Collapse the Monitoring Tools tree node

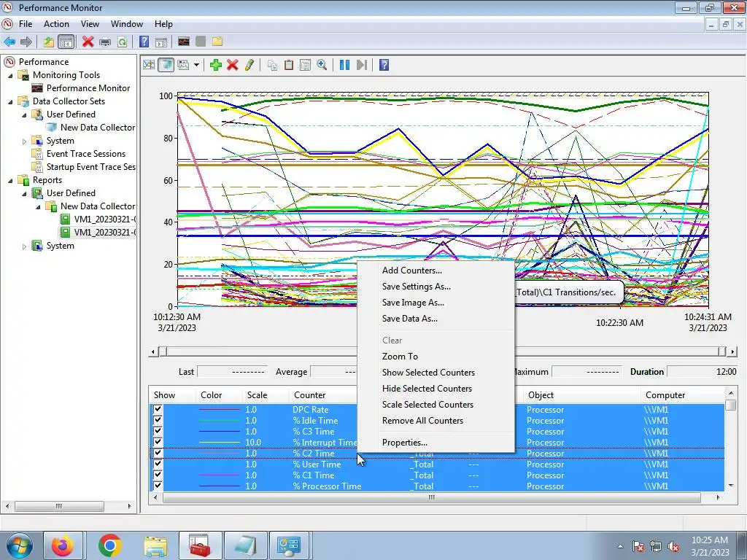pos(10,75)
